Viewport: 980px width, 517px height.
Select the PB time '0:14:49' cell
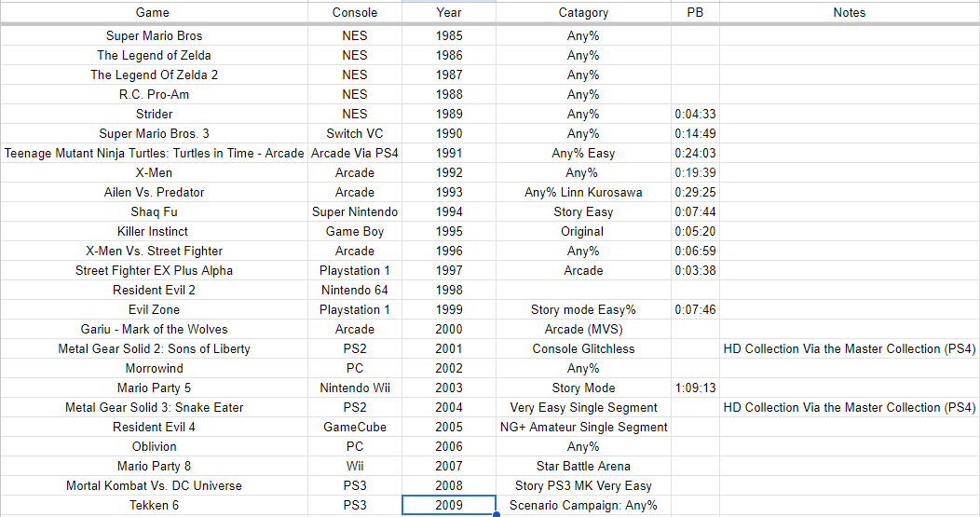coord(695,134)
